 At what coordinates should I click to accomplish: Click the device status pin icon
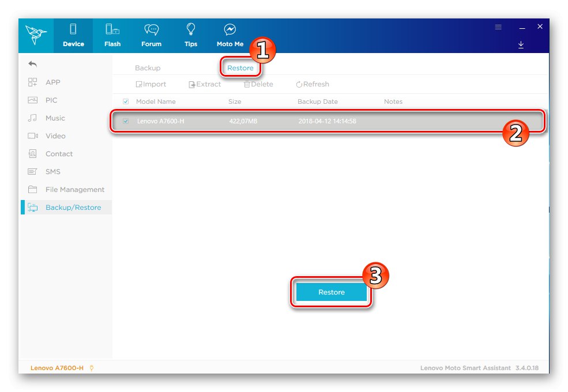(x=92, y=368)
